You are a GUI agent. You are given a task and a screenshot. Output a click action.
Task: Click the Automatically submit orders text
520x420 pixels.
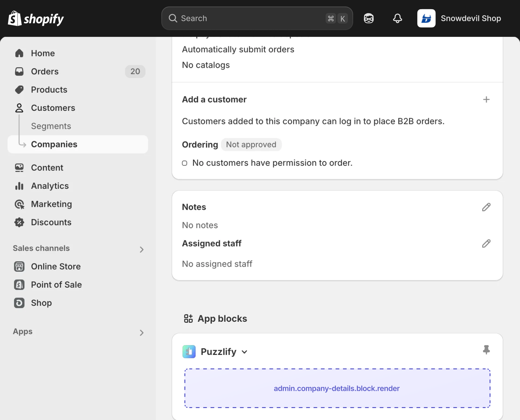tap(238, 49)
